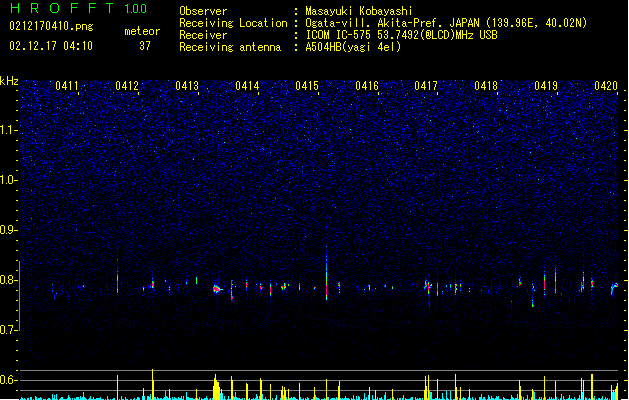Click the 0420 time marker
Image resolution: width=629 pixels, height=400 pixels.
click(x=606, y=86)
